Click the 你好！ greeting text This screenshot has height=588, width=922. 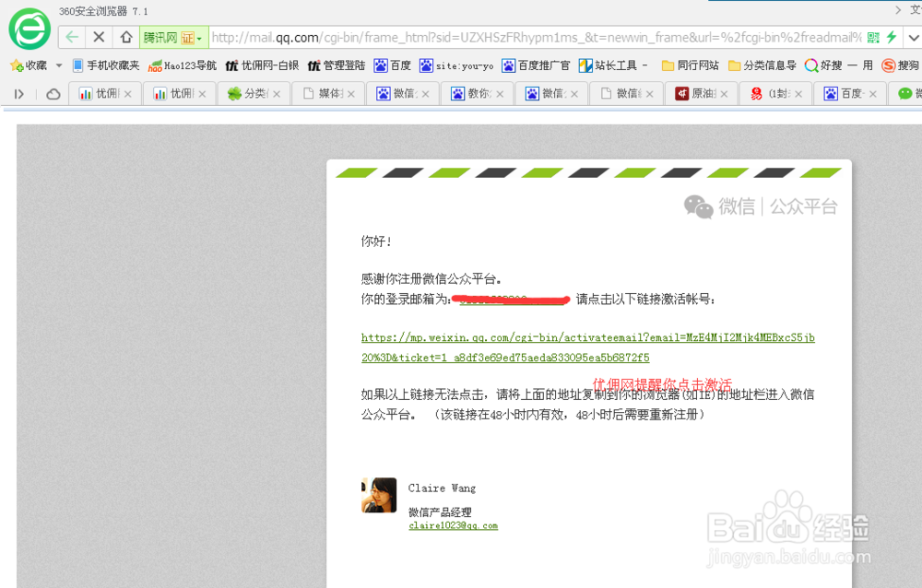(376, 241)
